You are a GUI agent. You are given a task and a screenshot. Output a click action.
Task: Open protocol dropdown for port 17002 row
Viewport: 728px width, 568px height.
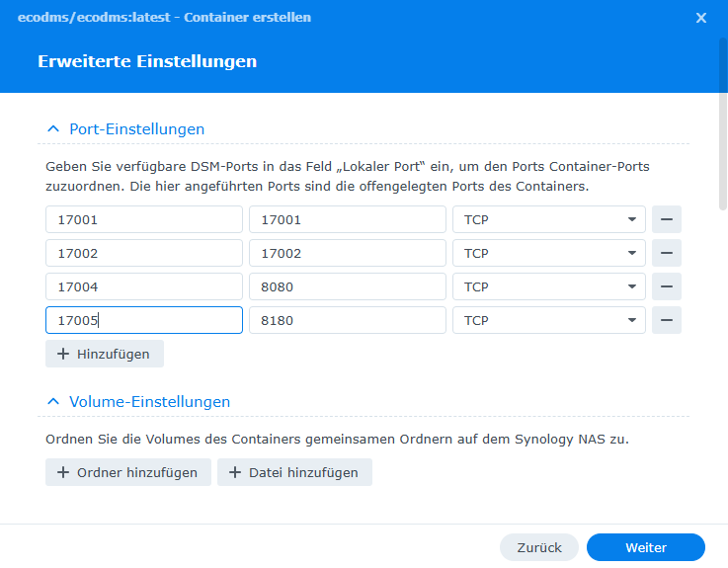pyautogui.click(x=548, y=253)
